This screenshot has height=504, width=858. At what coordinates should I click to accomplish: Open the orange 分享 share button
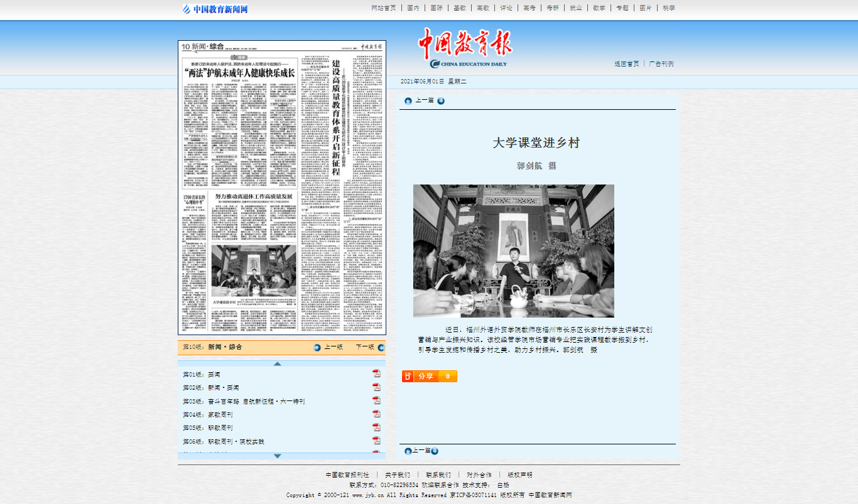[x=429, y=376]
